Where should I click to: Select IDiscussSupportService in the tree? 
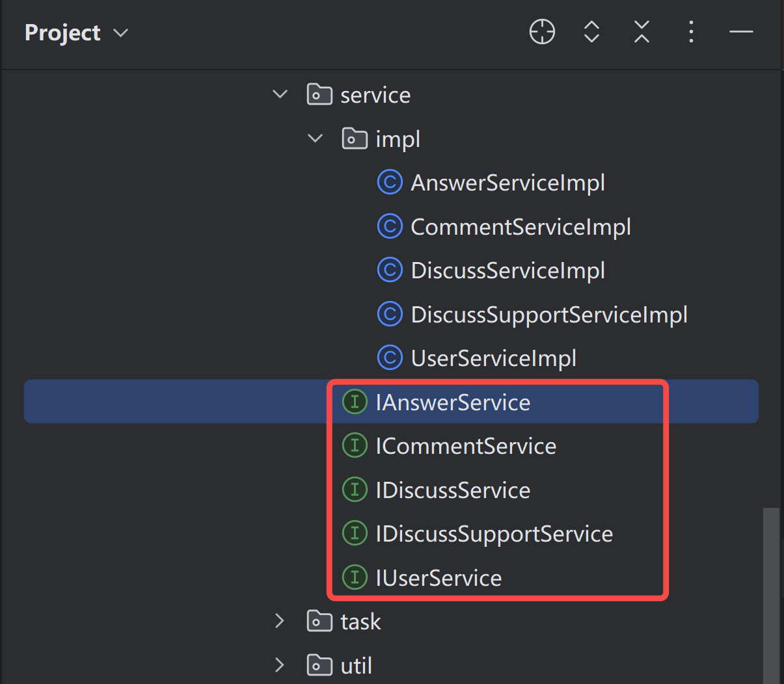pyautogui.click(x=494, y=534)
